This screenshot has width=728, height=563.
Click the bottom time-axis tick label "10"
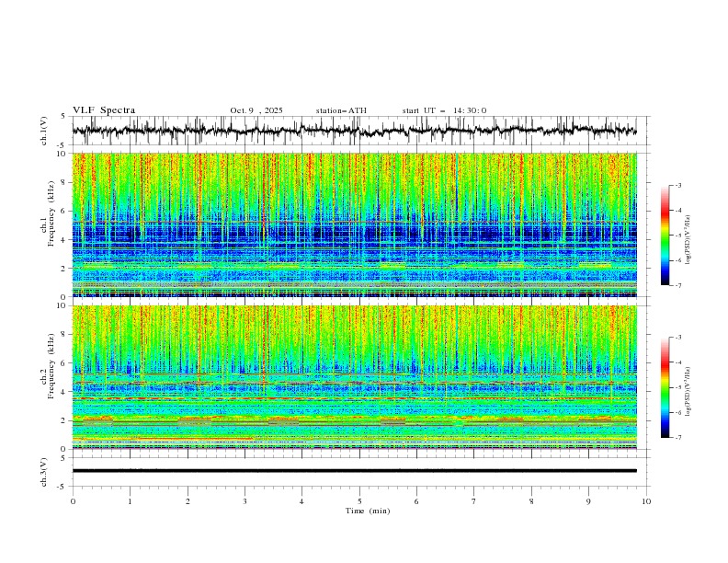[x=646, y=501]
